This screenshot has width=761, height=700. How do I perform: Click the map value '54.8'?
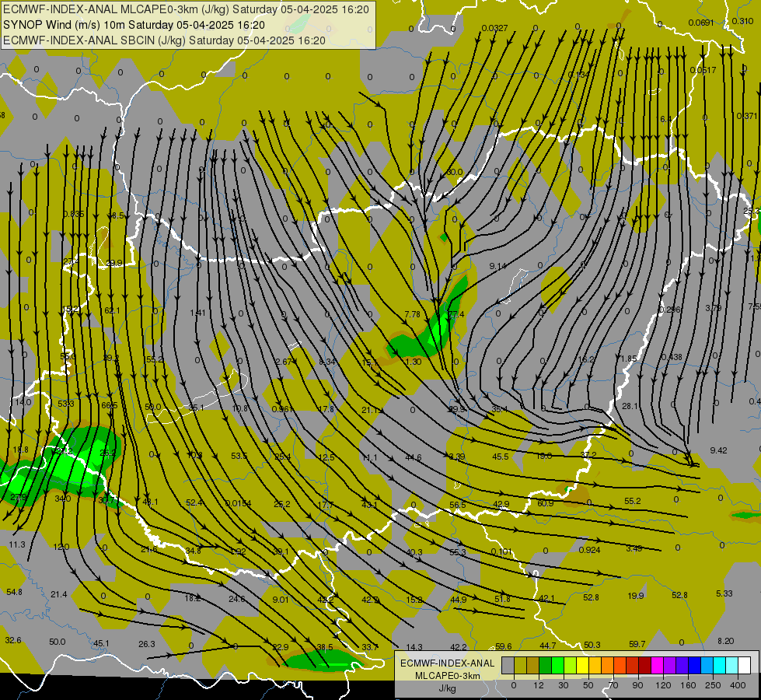(x=15, y=592)
